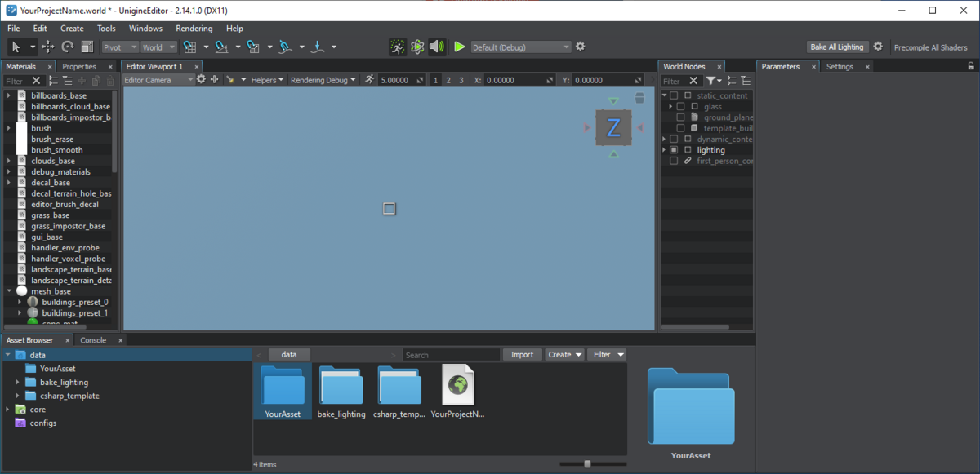The height and width of the screenshot is (474, 980).
Task: Activate the Rotate manipulator tool
Action: 68,47
